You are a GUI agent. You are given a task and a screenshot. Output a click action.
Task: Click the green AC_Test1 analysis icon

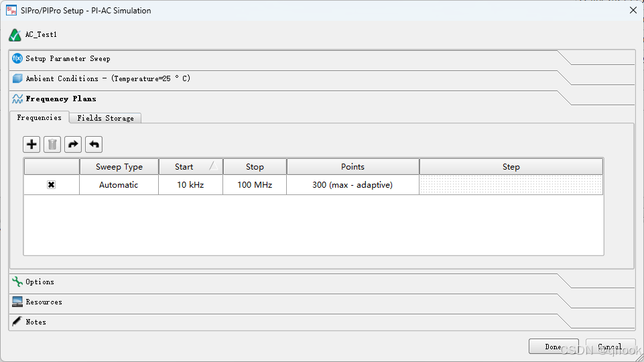[x=15, y=36]
